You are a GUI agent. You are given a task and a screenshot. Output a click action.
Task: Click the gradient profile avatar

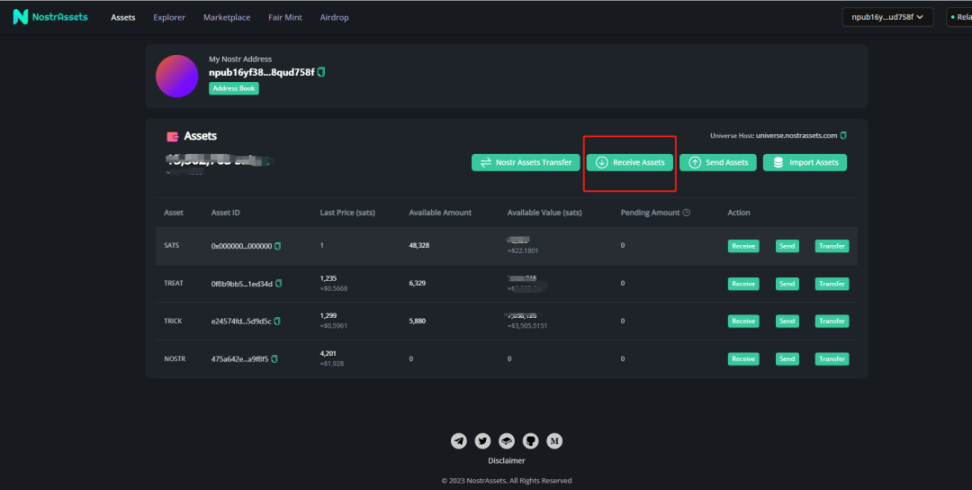pyautogui.click(x=177, y=76)
